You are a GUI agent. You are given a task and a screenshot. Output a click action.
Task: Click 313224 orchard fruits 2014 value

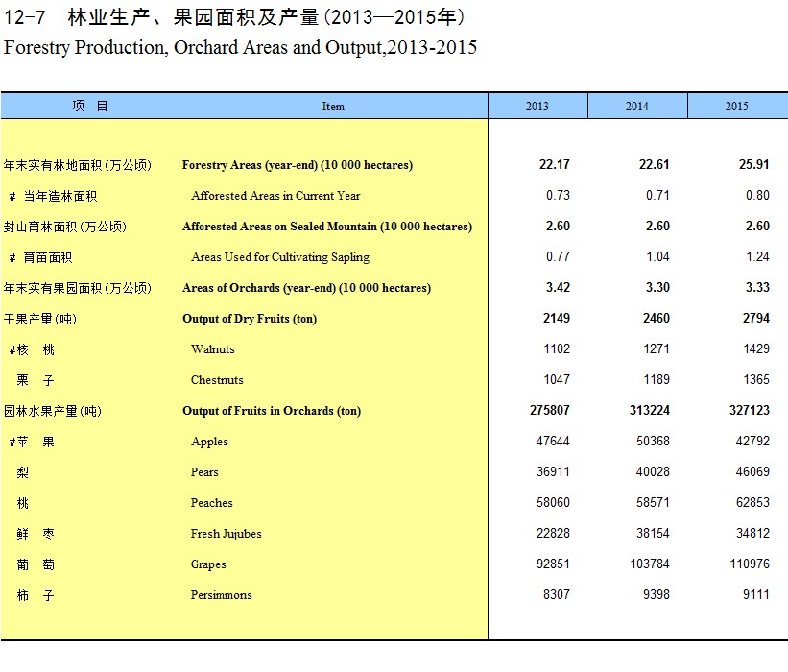click(x=650, y=410)
